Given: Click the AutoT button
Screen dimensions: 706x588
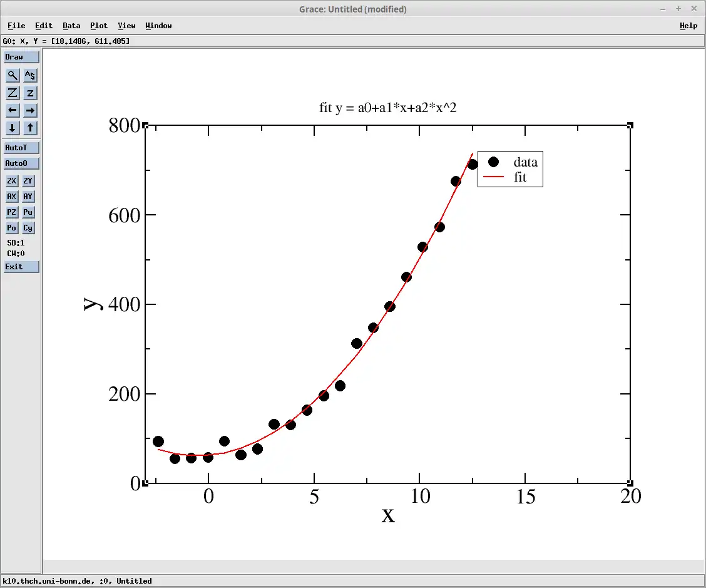Looking at the screenshot, I should (21, 148).
